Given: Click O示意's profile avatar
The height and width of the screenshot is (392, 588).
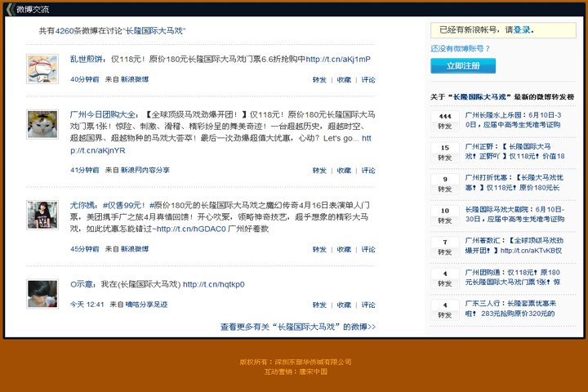Looking at the screenshot, I should (41, 292).
